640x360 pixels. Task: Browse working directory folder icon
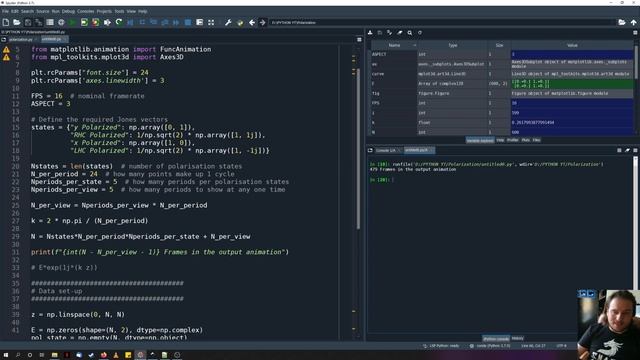622,22
